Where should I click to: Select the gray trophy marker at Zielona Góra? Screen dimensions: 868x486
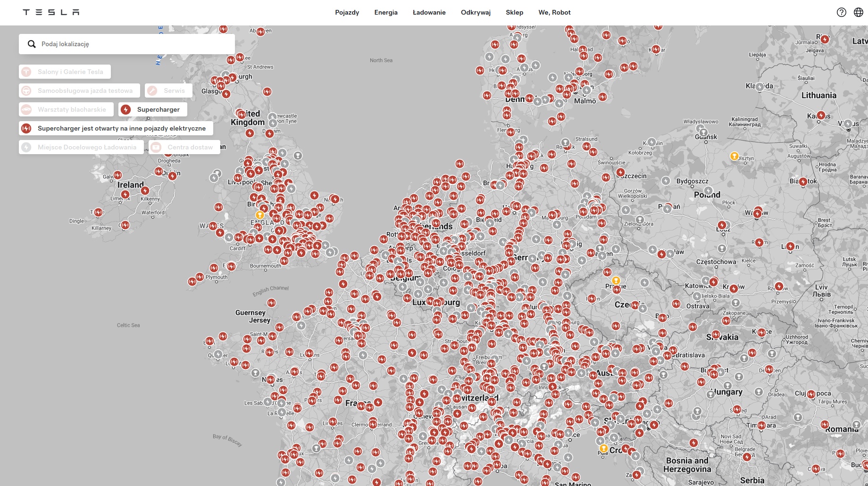[x=640, y=220]
